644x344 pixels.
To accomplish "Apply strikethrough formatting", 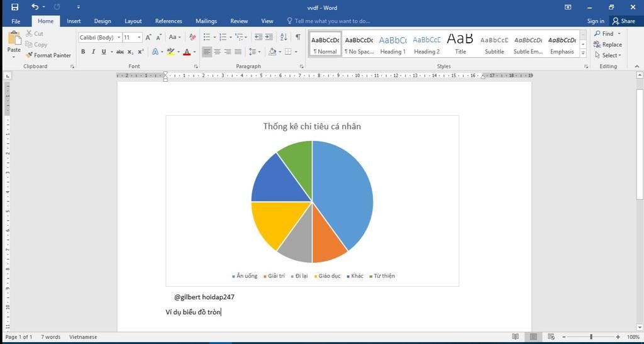I will (x=119, y=52).
